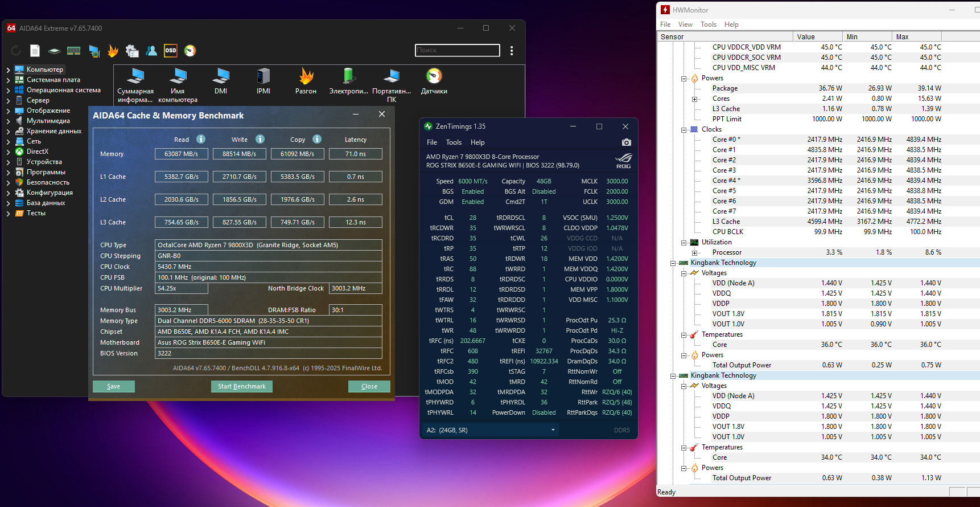The height and width of the screenshot is (507, 980).
Task: Click the Start Benchmark button
Action: point(242,386)
